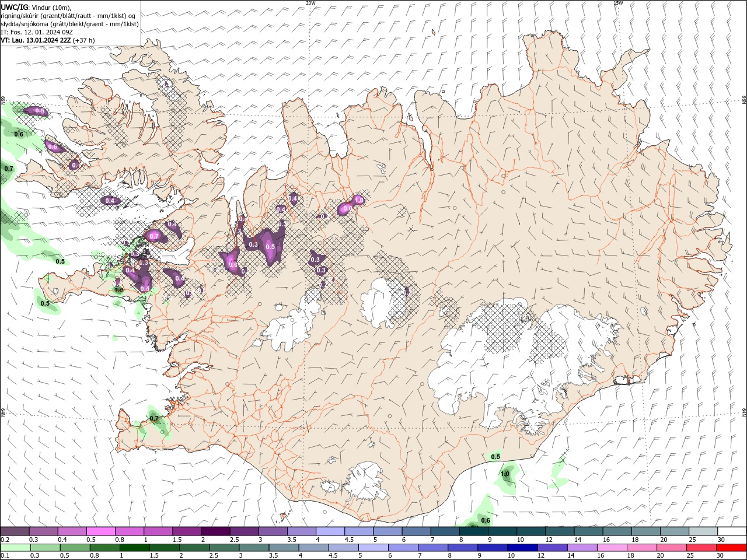The height and width of the screenshot is (560, 747).
Task: Click the 1.0 label in the northern pink-purple patch
Action: point(358,200)
